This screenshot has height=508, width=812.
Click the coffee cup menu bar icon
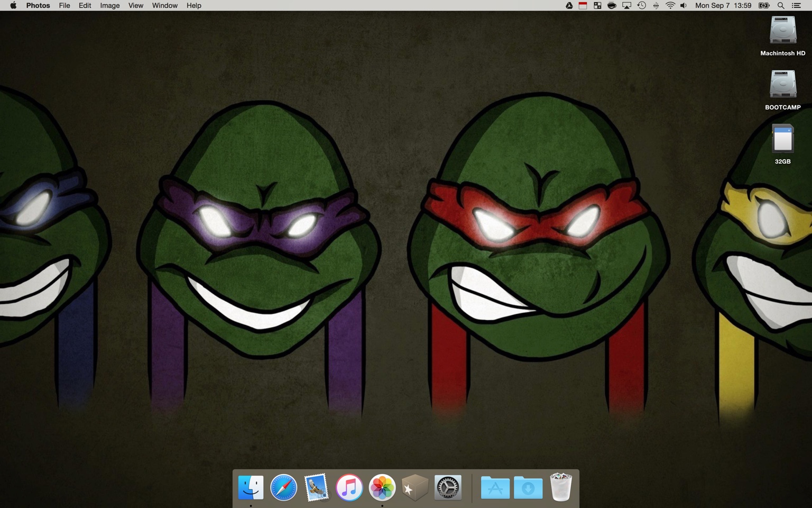tap(612, 5)
